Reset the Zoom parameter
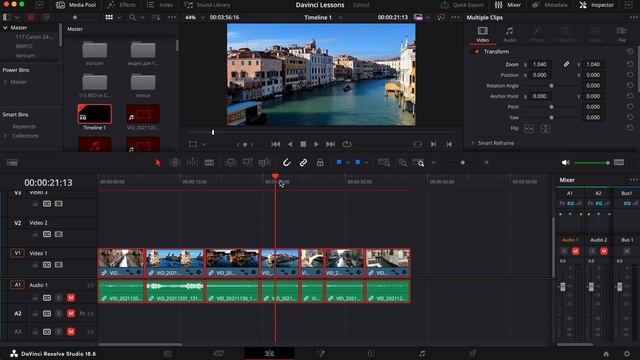Viewport: 640px width, 360px height. tap(630, 64)
